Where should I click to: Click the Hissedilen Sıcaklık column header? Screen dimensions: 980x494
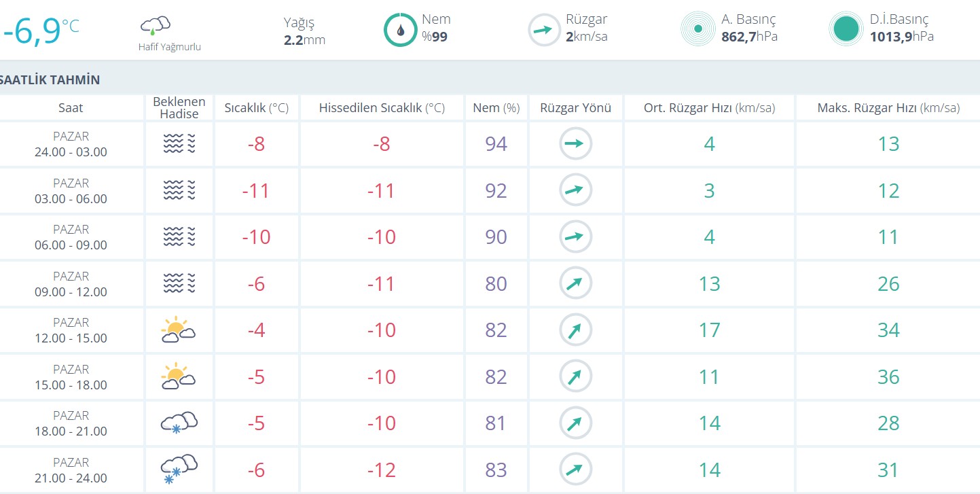pos(382,108)
